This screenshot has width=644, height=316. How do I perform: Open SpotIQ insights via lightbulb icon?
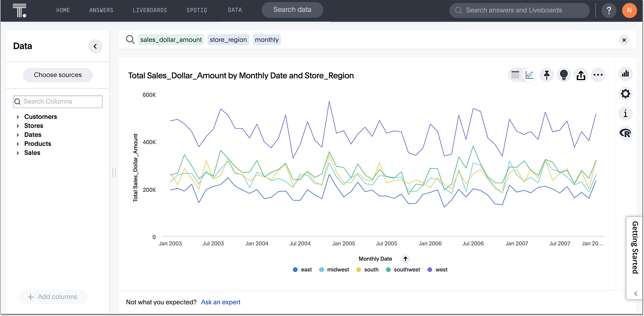click(564, 75)
